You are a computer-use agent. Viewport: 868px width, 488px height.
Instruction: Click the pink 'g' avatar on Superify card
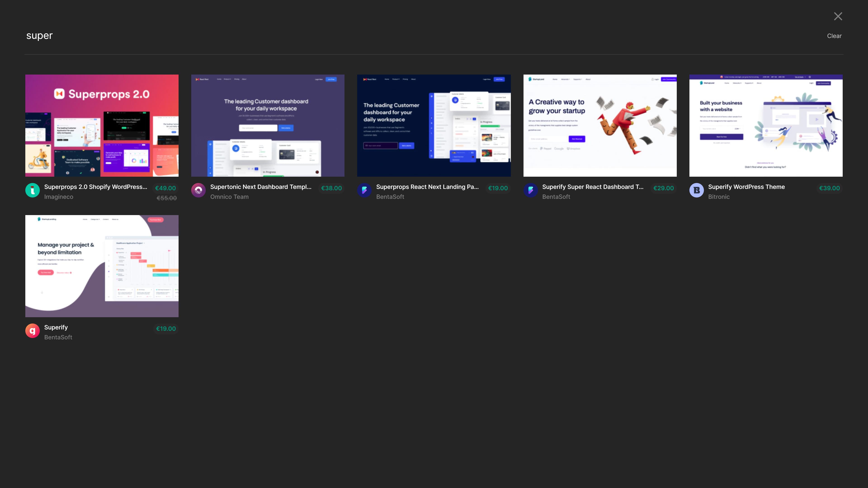tap(32, 331)
